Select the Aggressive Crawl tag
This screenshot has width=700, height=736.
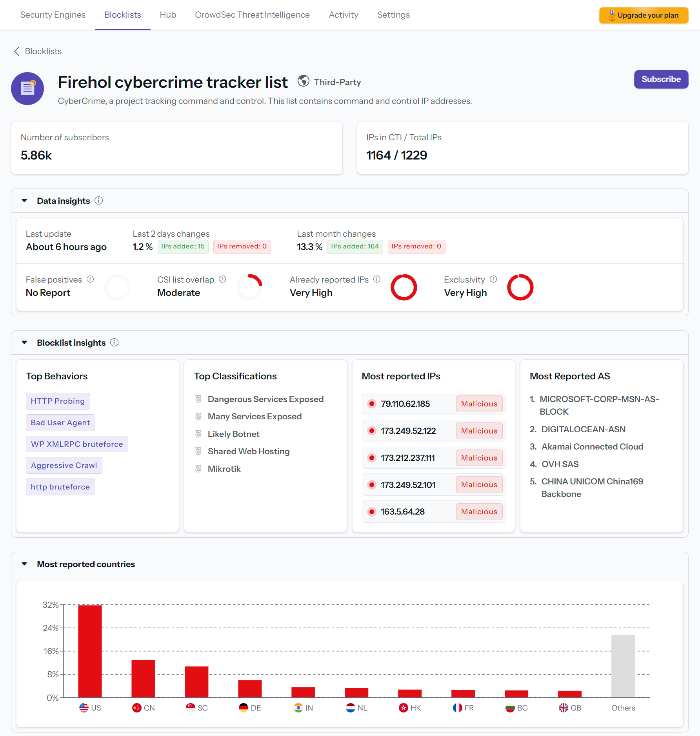click(64, 465)
